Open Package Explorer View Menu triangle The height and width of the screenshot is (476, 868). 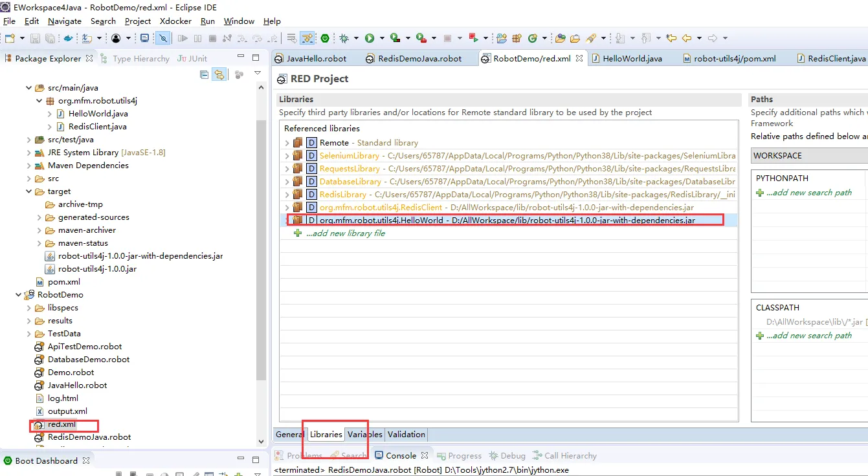coord(258,73)
